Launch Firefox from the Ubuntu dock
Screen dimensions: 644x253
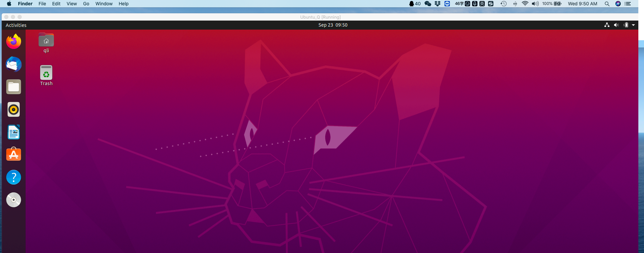14,42
